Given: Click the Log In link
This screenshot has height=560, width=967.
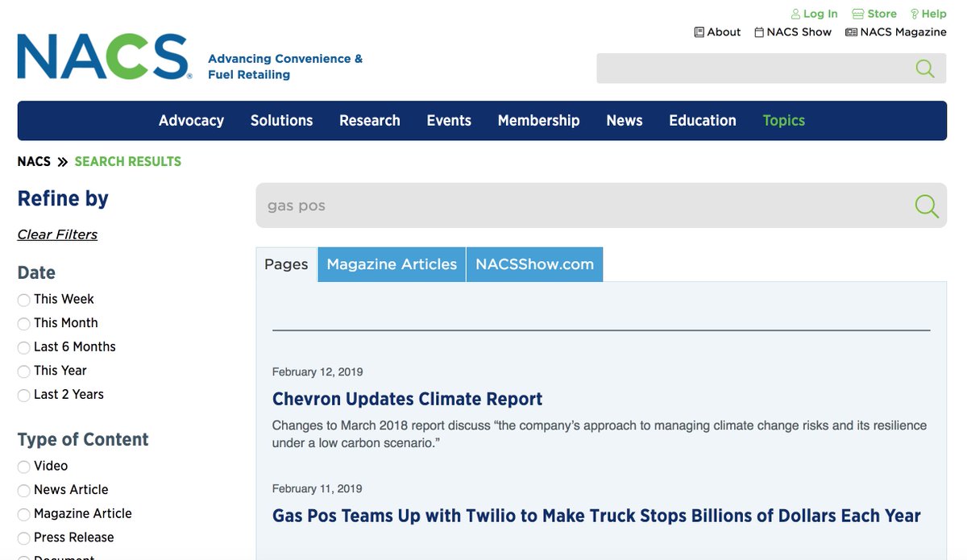Looking at the screenshot, I should coord(820,14).
